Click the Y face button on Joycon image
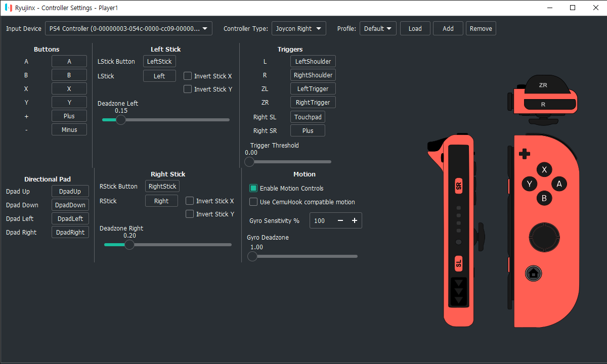Screen dimensions: 607x364 pos(530,184)
